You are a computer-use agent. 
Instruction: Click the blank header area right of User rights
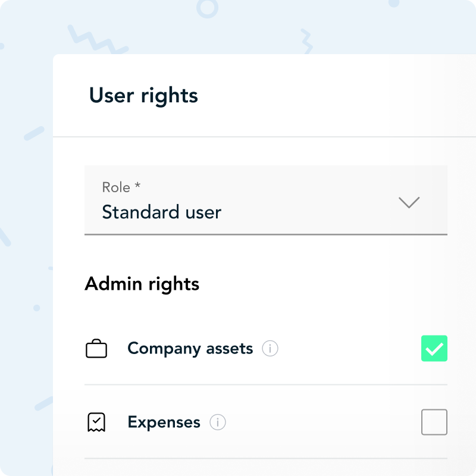click(x=333, y=96)
